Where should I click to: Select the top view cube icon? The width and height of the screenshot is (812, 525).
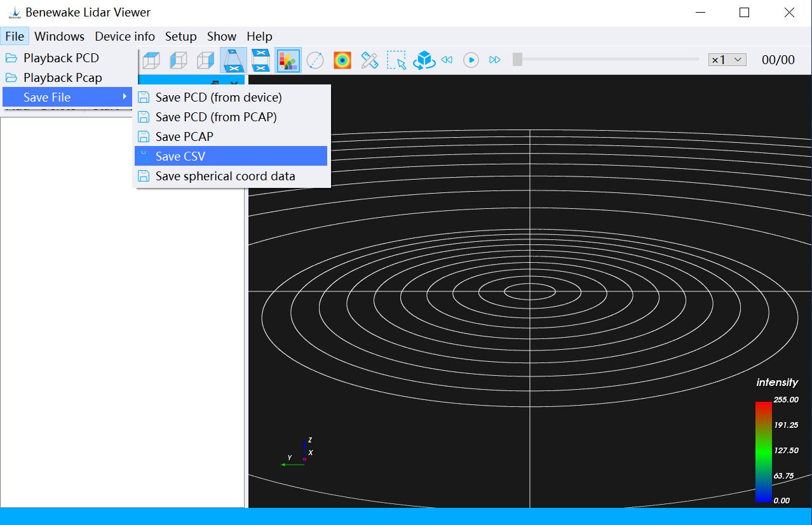pos(151,60)
